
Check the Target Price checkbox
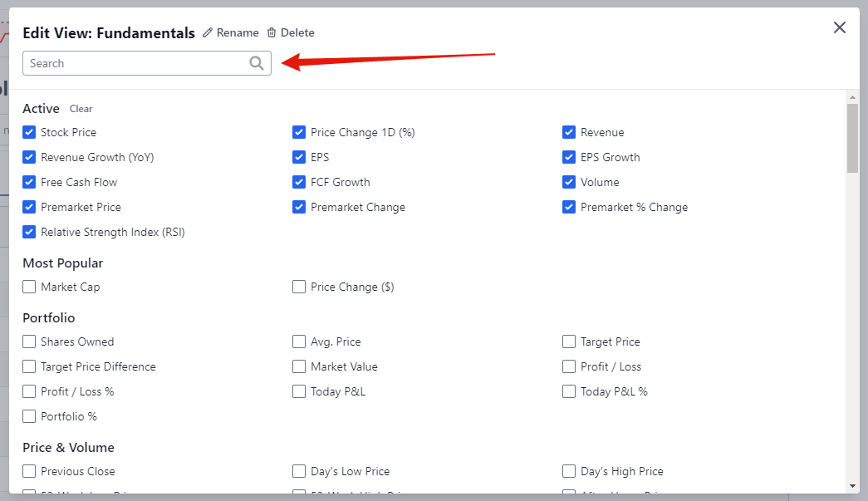pyautogui.click(x=569, y=341)
